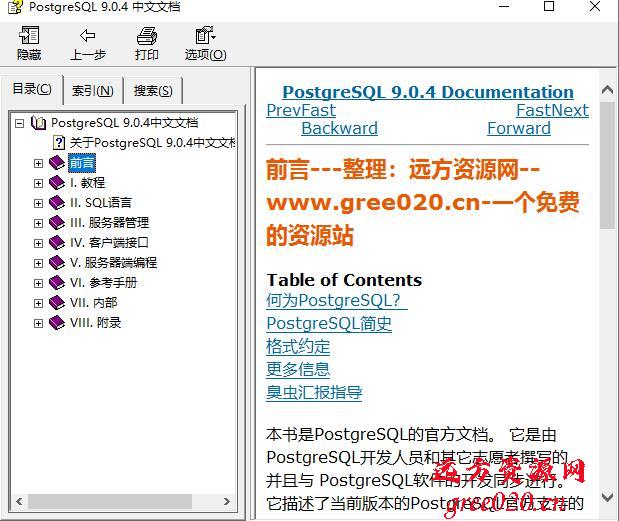Click the book icon beside I. 教程
Screen dimensions: 619x521
[x=57, y=183]
